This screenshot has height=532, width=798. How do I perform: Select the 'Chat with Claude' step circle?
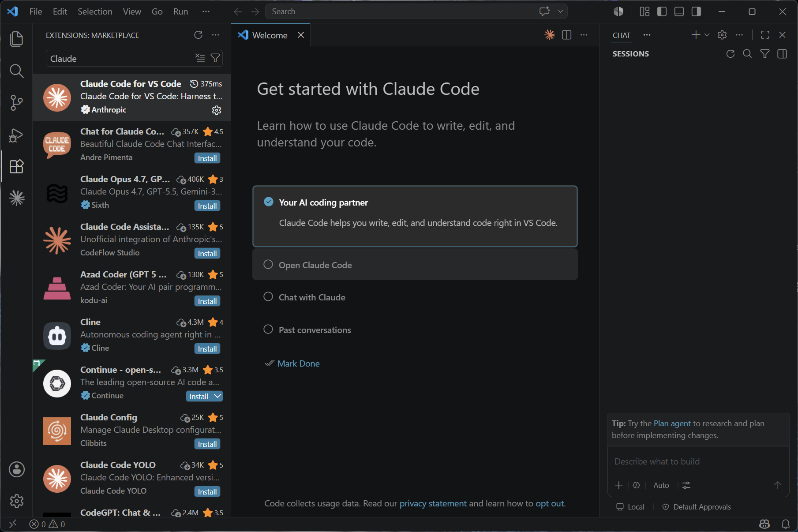(268, 297)
